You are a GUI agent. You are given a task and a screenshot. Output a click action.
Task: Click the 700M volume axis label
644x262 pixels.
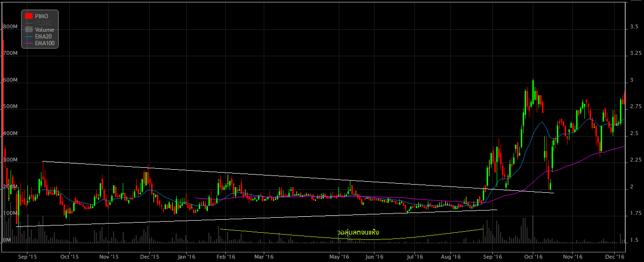pos(10,53)
